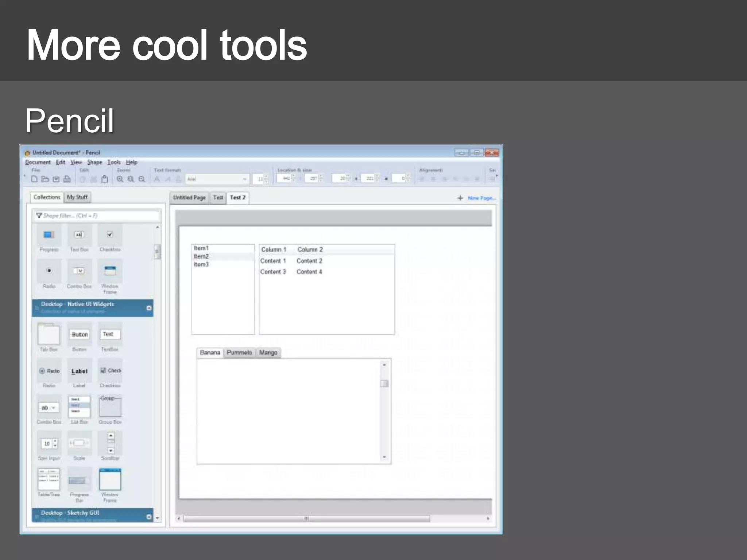This screenshot has width=747, height=560.
Task: Click the Paste clipboard icon
Action: (105, 179)
